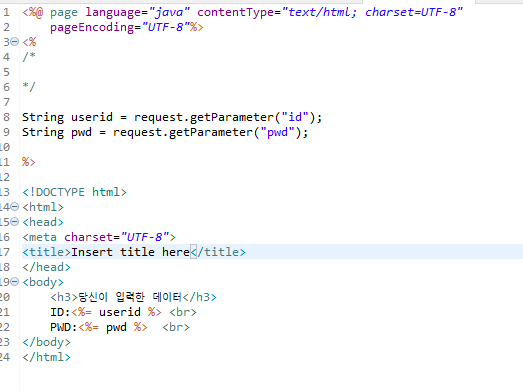Click the "pwd" string on line 9
523x391 pixels.
(278, 132)
